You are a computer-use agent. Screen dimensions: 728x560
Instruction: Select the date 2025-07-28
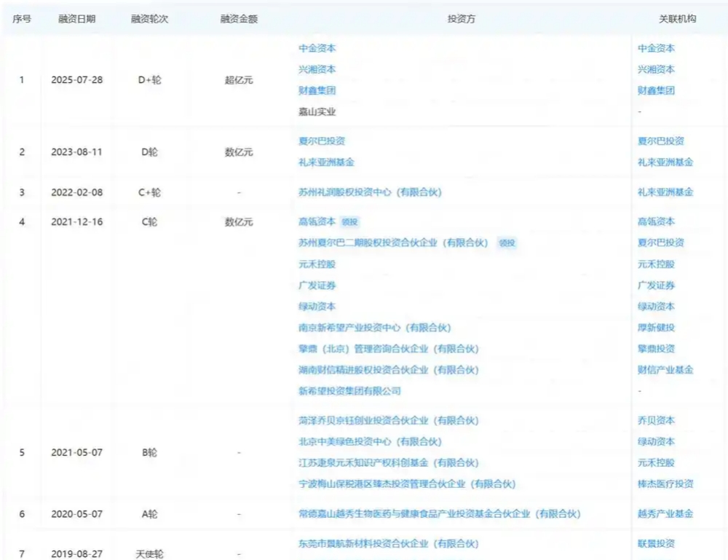pyautogui.click(x=77, y=80)
